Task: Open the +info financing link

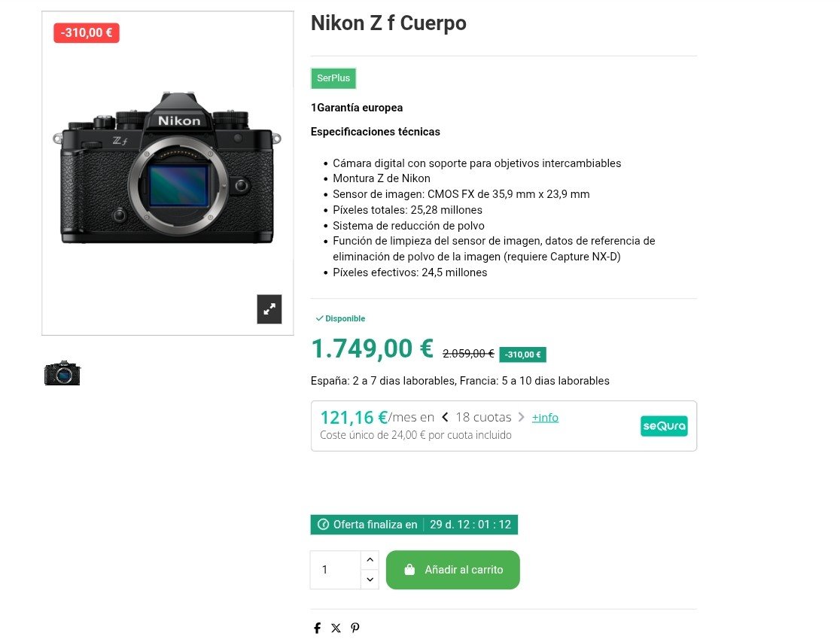Action: 545,417
